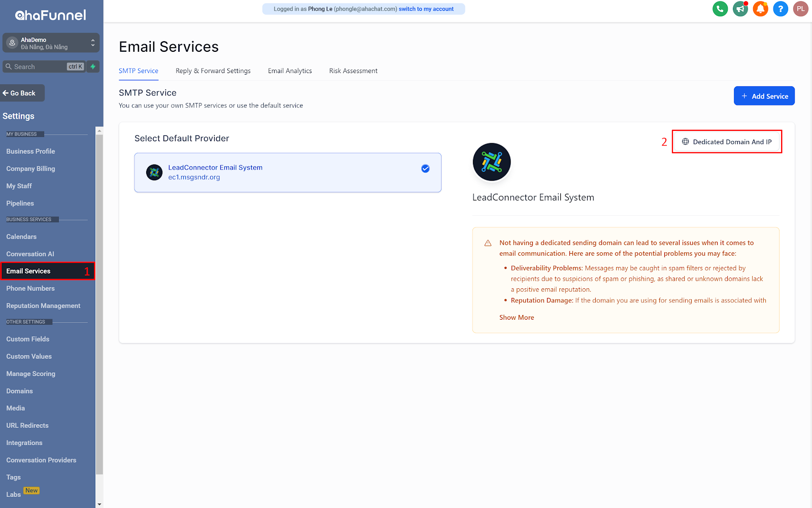812x508 pixels.
Task: Open Integrations settings
Action: point(24,443)
